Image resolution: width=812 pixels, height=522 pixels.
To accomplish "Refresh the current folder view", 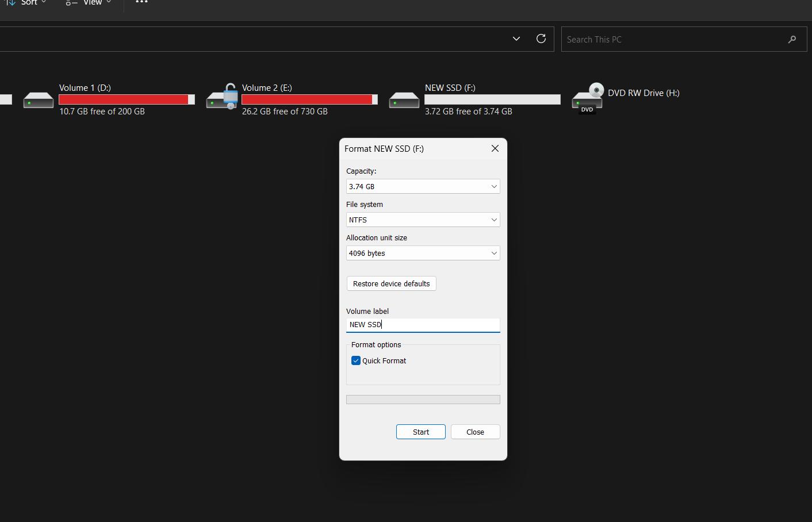I will (541, 39).
